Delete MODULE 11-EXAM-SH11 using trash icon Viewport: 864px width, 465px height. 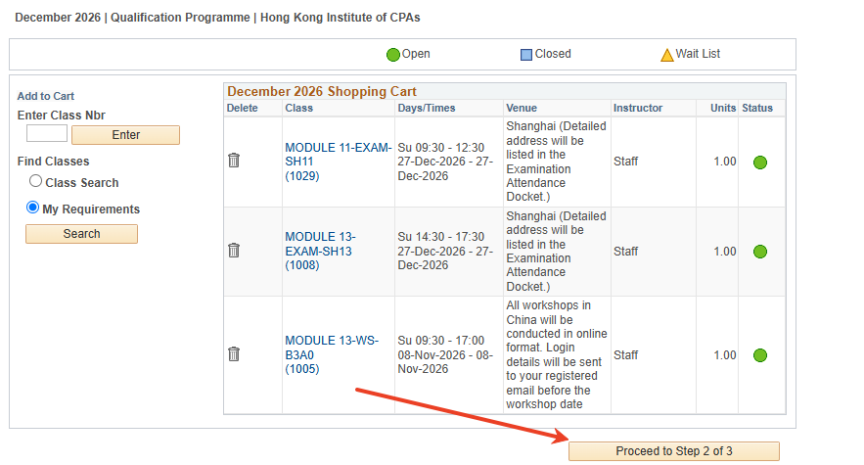(234, 160)
